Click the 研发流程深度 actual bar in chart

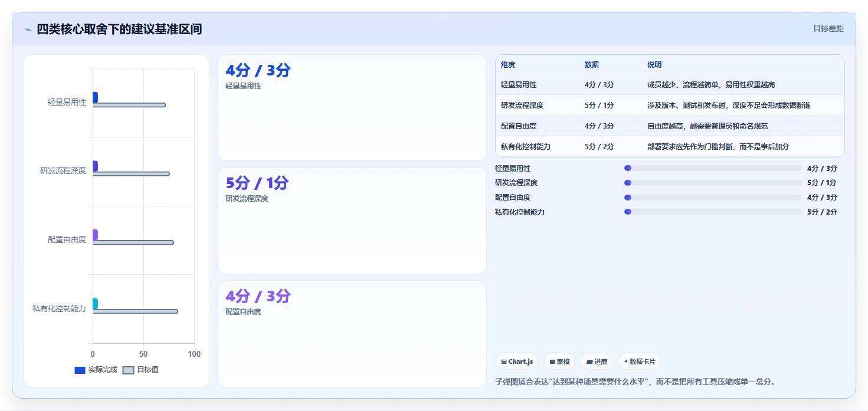(95, 166)
